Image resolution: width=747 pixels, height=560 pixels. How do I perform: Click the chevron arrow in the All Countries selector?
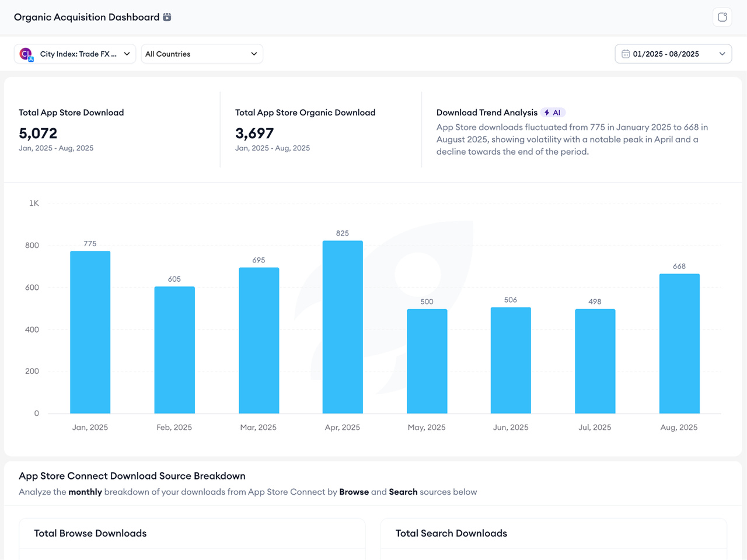click(254, 54)
